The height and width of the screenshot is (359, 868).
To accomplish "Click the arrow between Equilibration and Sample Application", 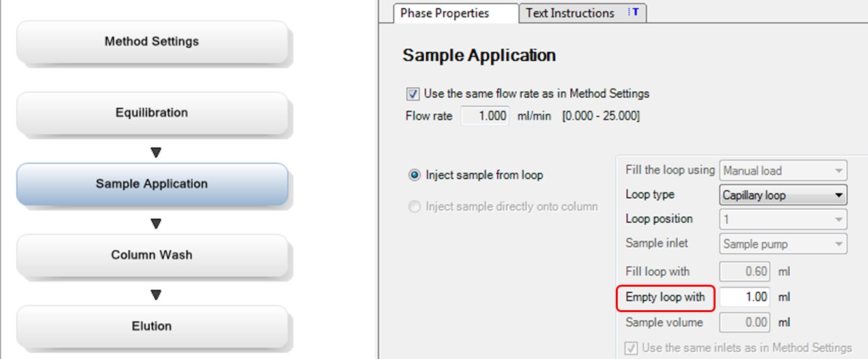I will point(155,152).
